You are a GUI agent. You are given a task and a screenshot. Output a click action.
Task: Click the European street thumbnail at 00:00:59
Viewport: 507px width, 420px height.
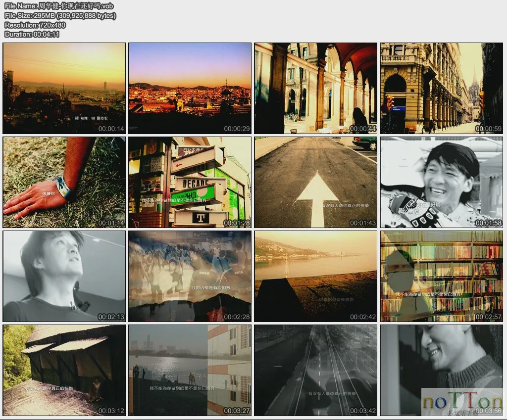click(x=442, y=88)
